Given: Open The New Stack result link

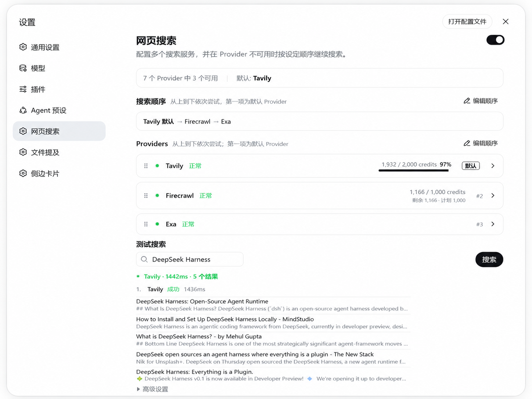Looking at the screenshot, I should point(255,354).
